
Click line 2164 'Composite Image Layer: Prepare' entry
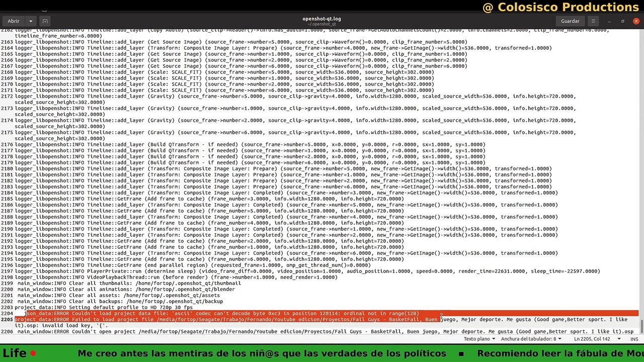(283, 48)
